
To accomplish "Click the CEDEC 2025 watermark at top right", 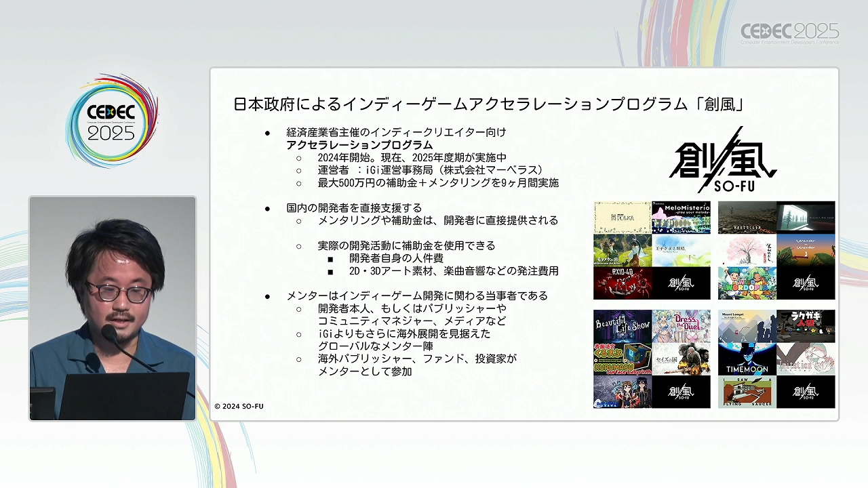I will [789, 33].
